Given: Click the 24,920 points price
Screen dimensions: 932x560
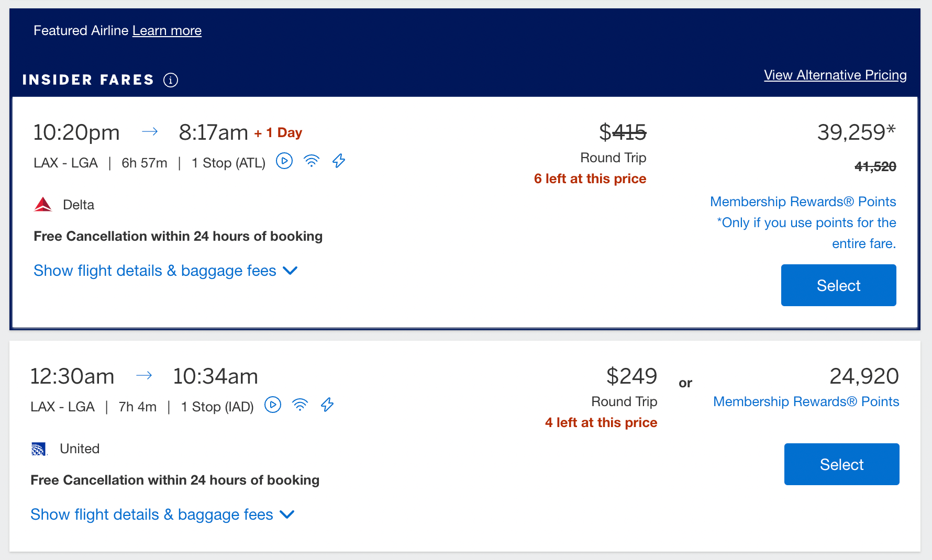Looking at the screenshot, I should point(864,376).
